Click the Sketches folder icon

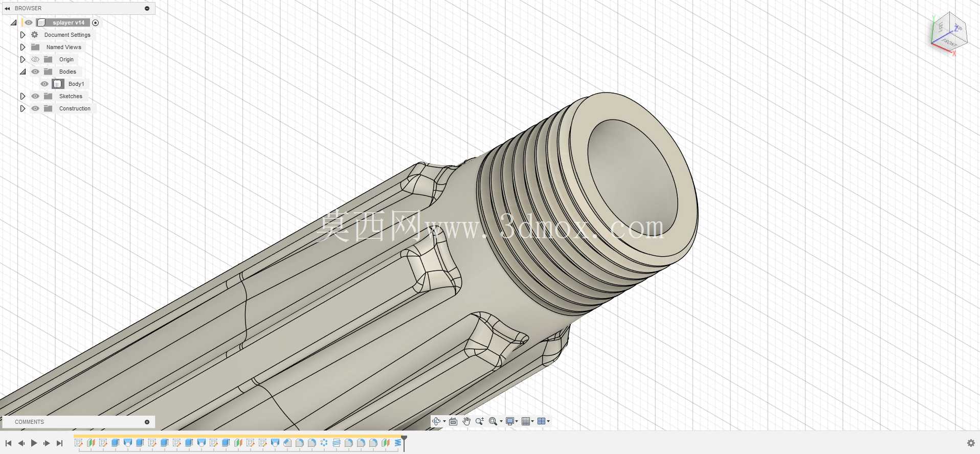point(48,96)
